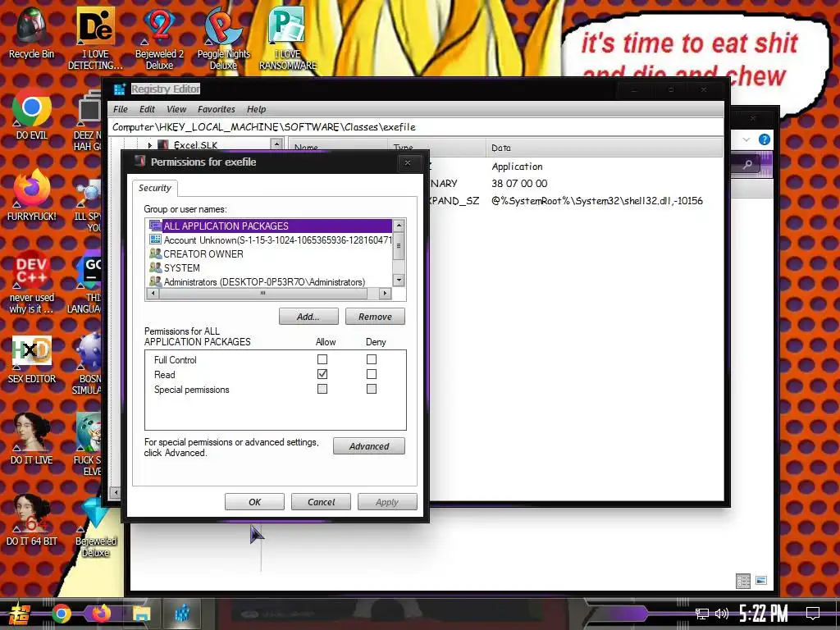
Task: Check Deny for Read permission
Action: tap(372, 374)
